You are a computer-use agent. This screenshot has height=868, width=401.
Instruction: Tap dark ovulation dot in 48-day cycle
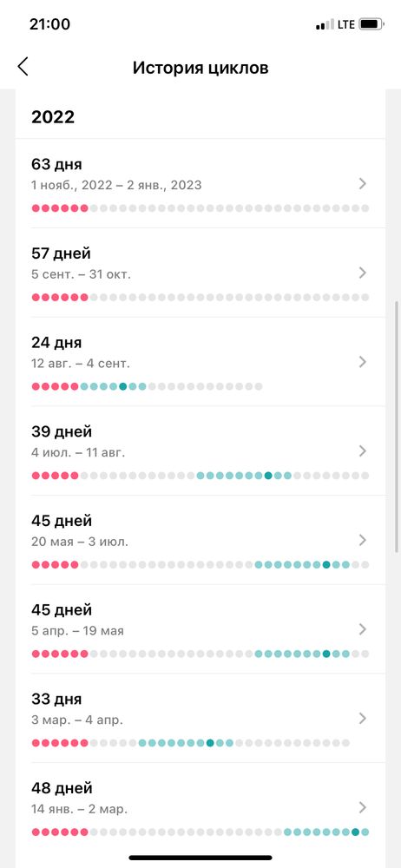(x=355, y=832)
